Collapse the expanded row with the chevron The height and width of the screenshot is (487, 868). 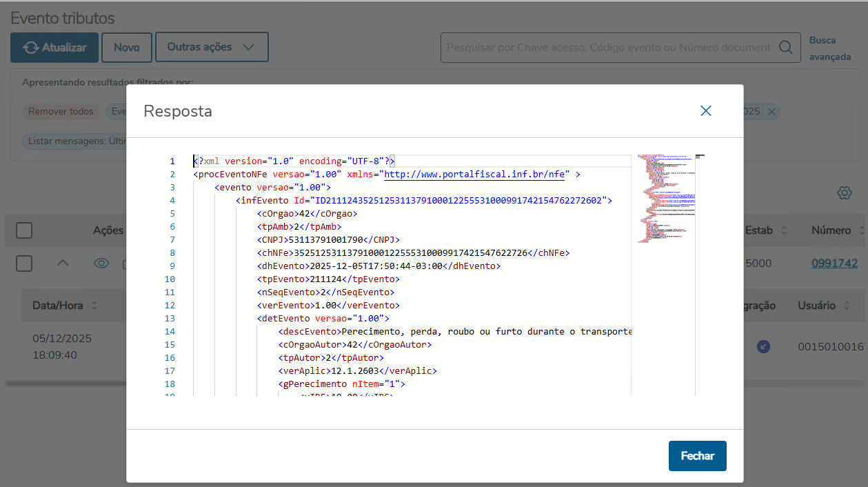coord(63,263)
